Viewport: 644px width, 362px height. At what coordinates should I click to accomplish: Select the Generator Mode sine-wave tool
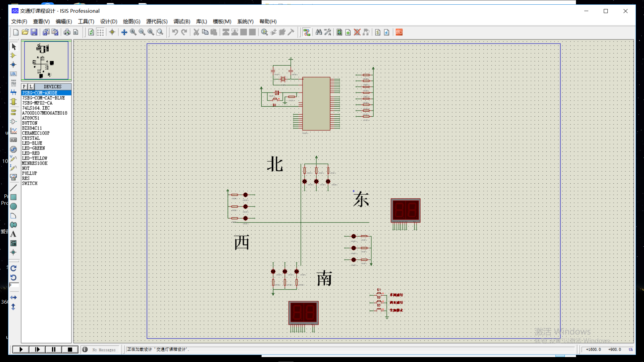pos(13,149)
